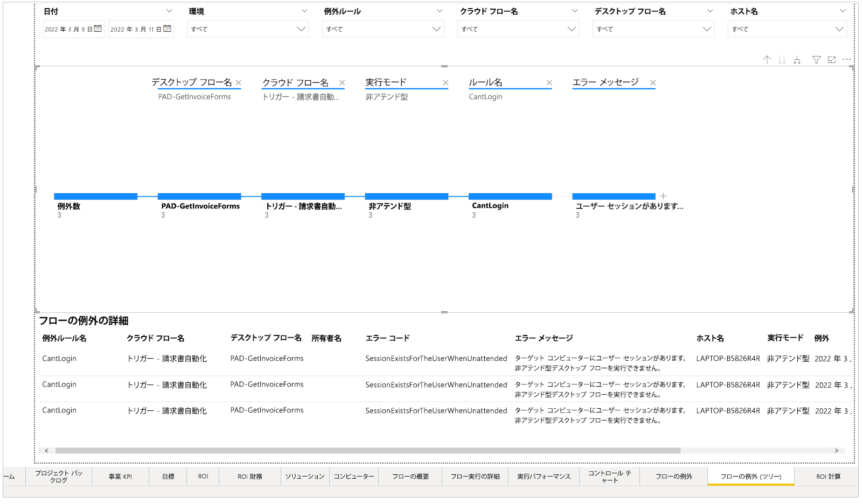Open the 例外ルール dropdown list
Image resolution: width=863 pixels, height=504 pixels.
pyautogui.click(x=383, y=29)
